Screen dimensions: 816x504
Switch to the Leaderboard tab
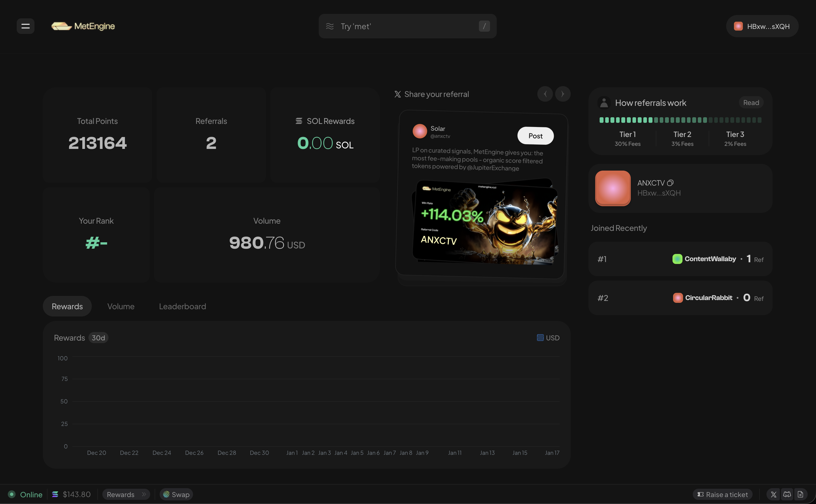[x=182, y=306]
